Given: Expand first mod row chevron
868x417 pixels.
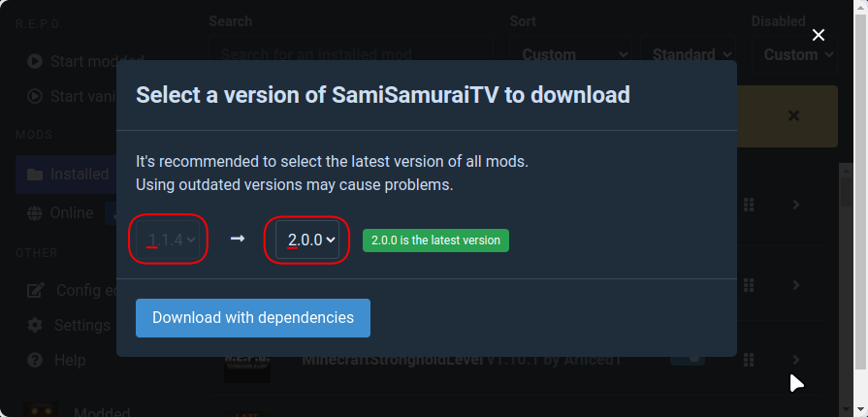Looking at the screenshot, I should click(796, 205).
